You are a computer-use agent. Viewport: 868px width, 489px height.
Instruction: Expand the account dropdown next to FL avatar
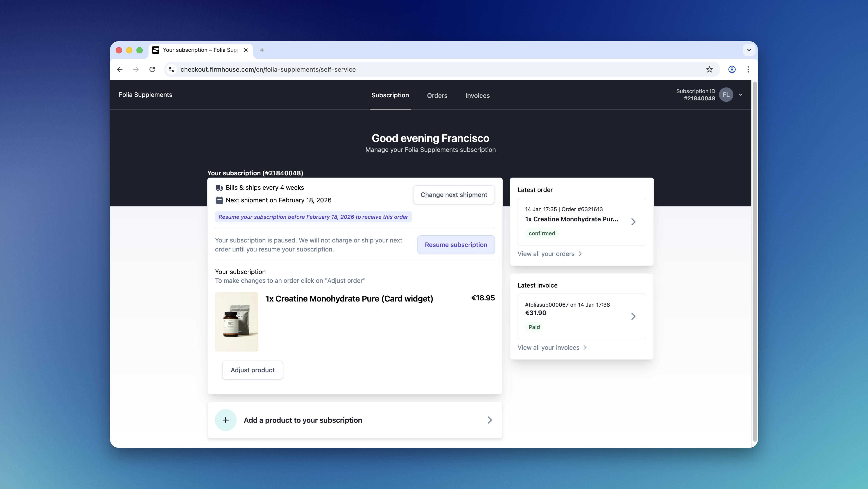point(741,95)
